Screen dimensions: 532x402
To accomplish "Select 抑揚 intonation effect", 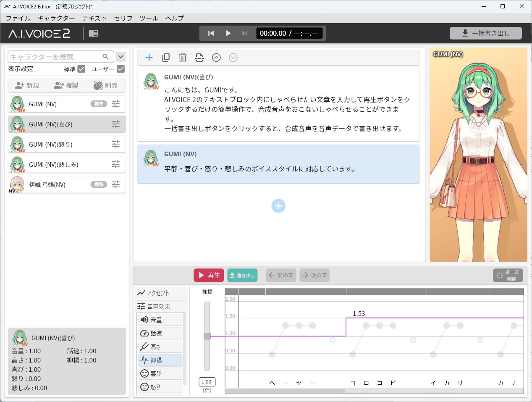I will (160, 360).
